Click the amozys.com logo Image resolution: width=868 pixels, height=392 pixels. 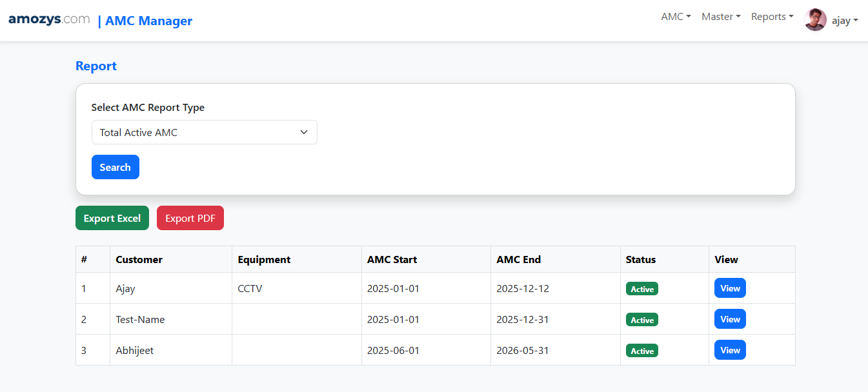pos(49,19)
